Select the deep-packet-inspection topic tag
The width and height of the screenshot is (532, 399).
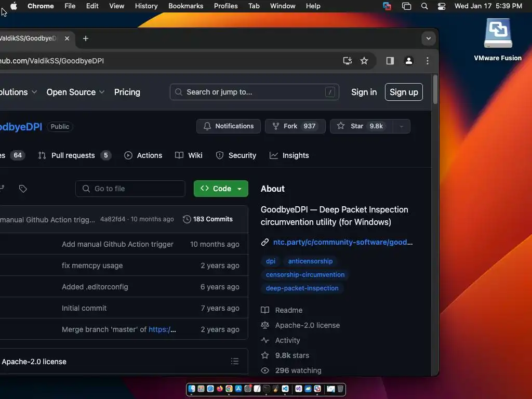[302, 288]
